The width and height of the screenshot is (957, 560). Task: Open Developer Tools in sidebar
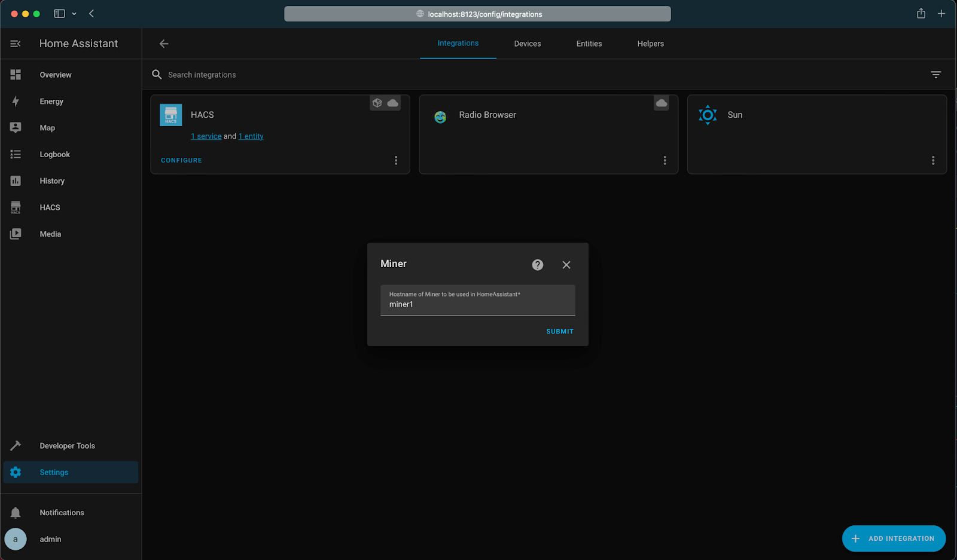(71, 446)
